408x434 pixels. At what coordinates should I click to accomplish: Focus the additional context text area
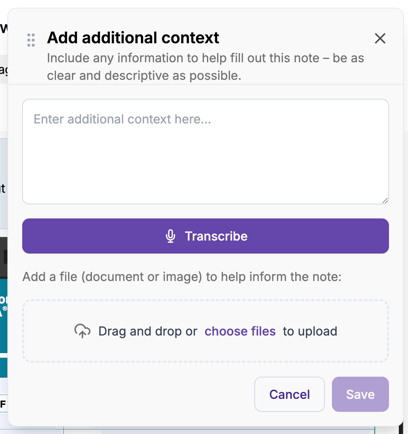pyautogui.click(x=205, y=151)
